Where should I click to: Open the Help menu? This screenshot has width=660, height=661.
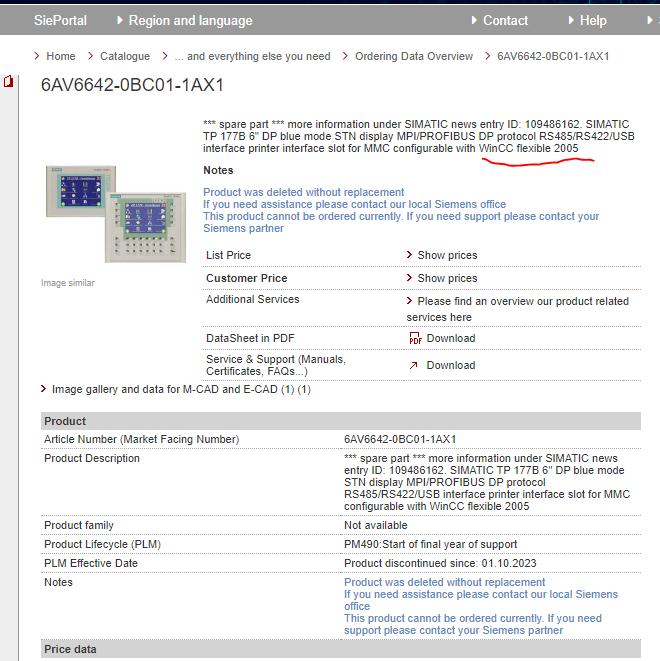[593, 20]
